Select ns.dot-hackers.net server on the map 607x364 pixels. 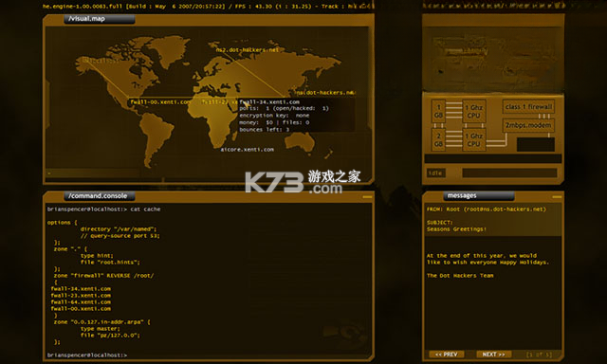click(326, 93)
